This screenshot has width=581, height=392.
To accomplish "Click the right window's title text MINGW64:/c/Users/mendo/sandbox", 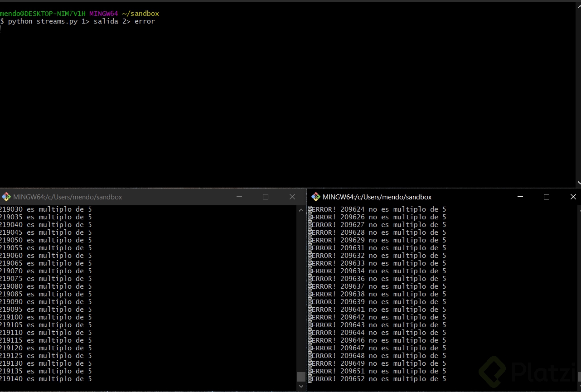I will 377,197.
